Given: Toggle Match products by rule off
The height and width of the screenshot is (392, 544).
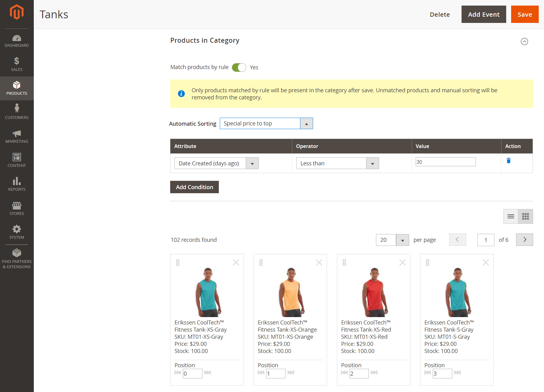Looking at the screenshot, I should (239, 67).
